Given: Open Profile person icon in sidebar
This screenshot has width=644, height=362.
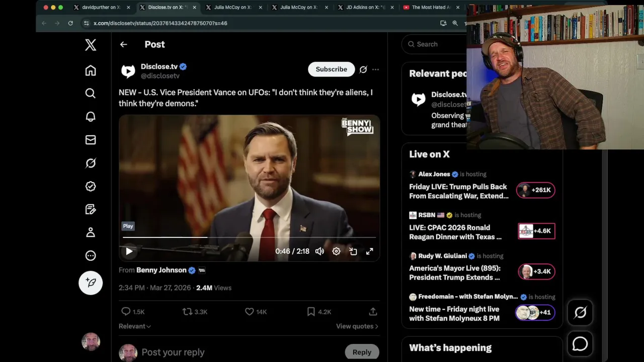Looking at the screenshot, I should pyautogui.click(x=91, y=232).
